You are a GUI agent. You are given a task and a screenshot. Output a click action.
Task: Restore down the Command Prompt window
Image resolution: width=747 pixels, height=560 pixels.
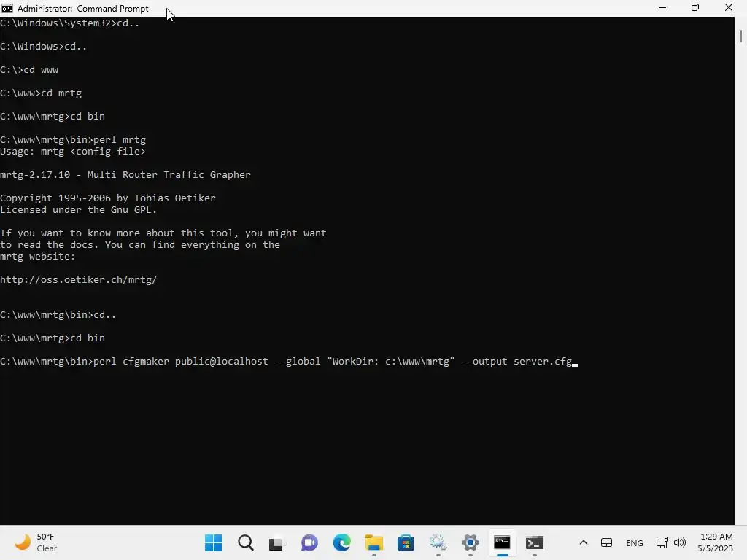(695, 8)
